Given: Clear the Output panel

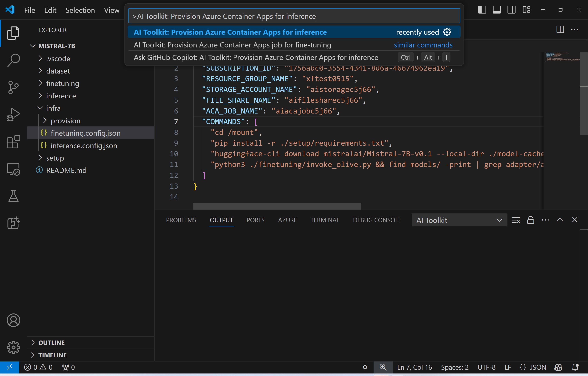Looking at the screenshot, I should (516, 220).
